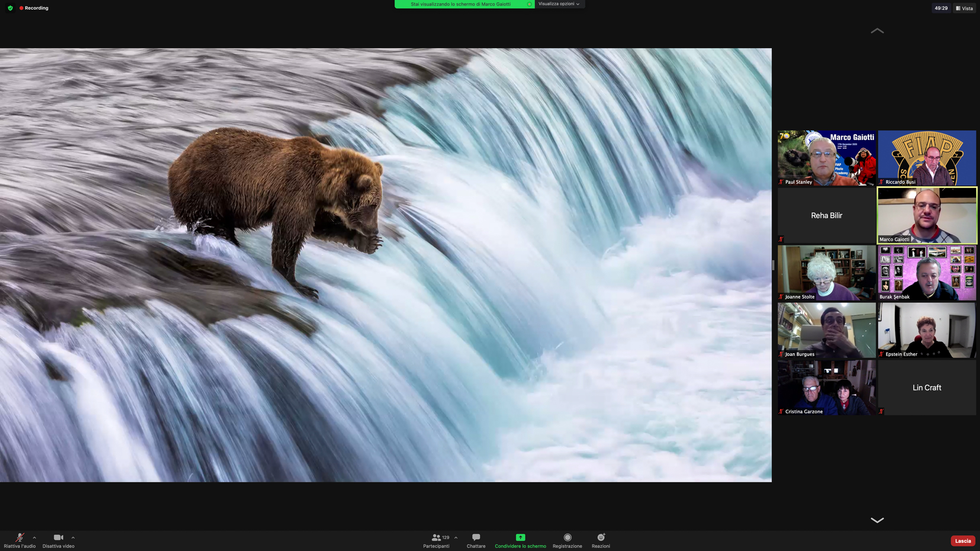The height and width of the screenshot is (551, 980).
Task: Open Visualizza opzioni dropdown
Action: (x=559, y=4)
